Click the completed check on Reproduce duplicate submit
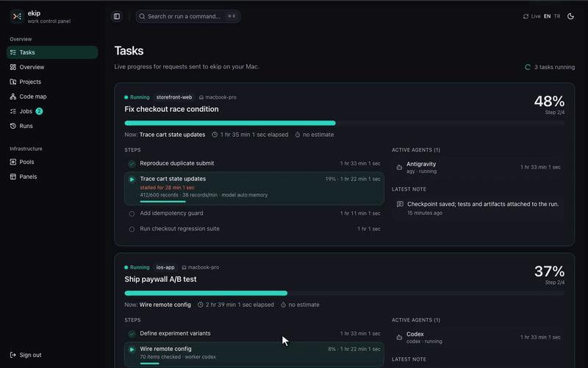The width and height of the screenshot is (588, 368). tap(132, 163)
